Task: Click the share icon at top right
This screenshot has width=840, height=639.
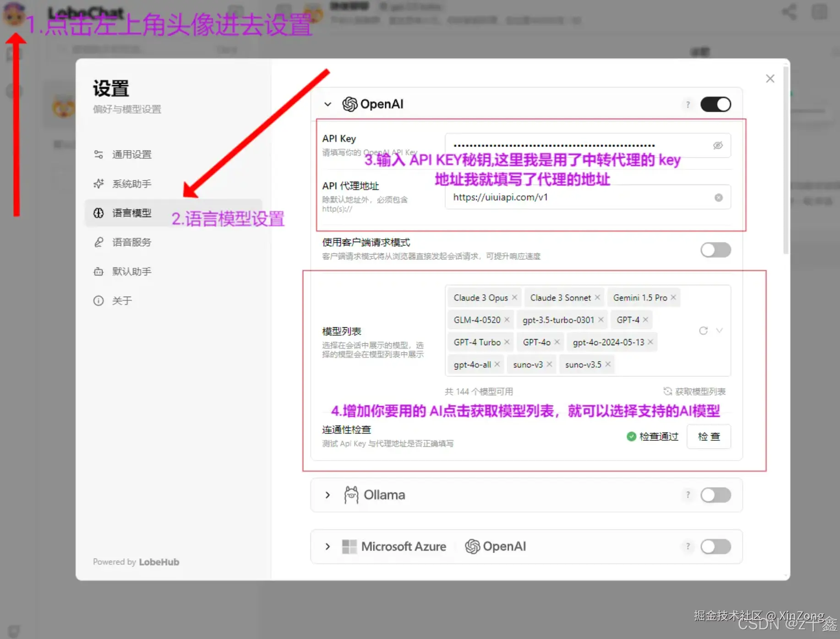Action: coord(789,12)
